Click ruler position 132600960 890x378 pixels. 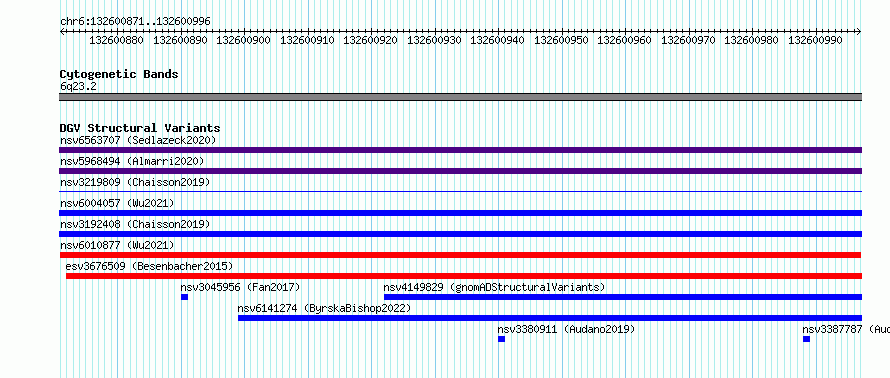[625, 41]
